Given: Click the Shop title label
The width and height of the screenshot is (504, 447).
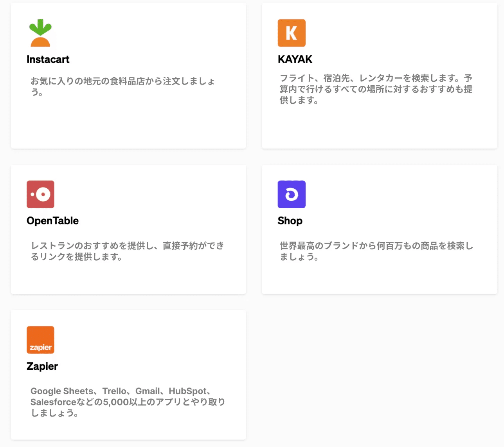Looking at the screenshot, I should [290, 221].
